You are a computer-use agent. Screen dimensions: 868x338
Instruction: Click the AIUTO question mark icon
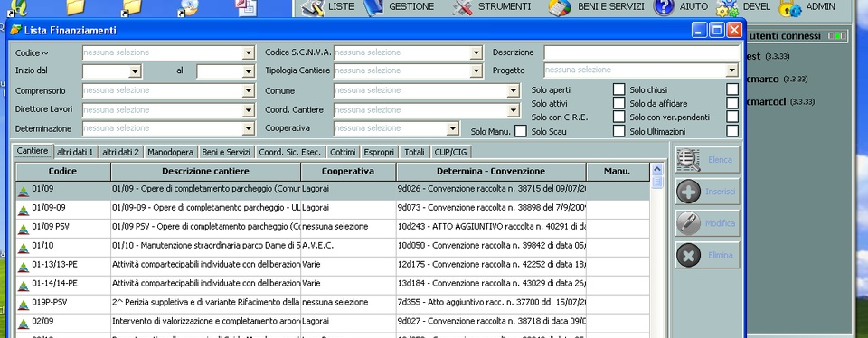pos(664,7)
